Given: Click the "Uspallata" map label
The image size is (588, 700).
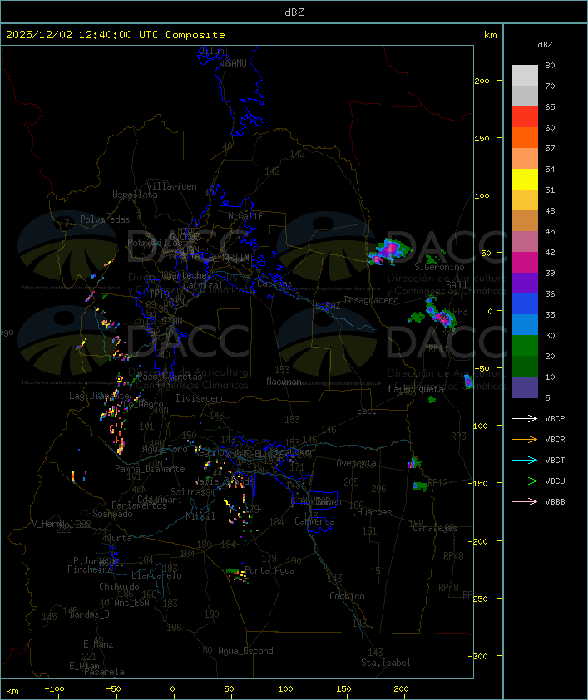Looking at the screenshot, I should 135,195.
